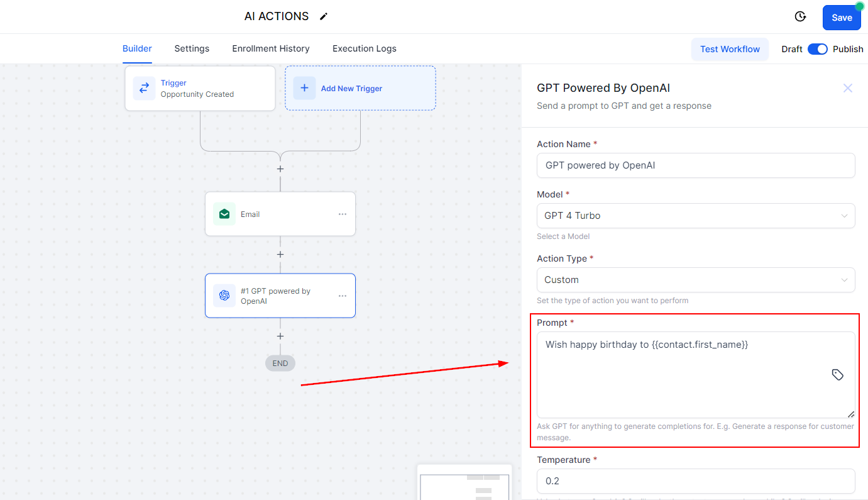Click the OpenAI logo icon on GPT step

point(224,296)
